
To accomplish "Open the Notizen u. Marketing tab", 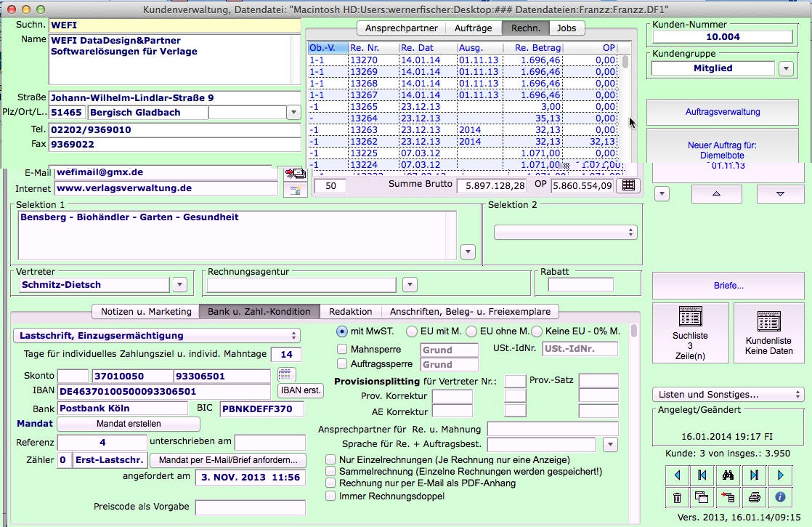I will point(145,312).
